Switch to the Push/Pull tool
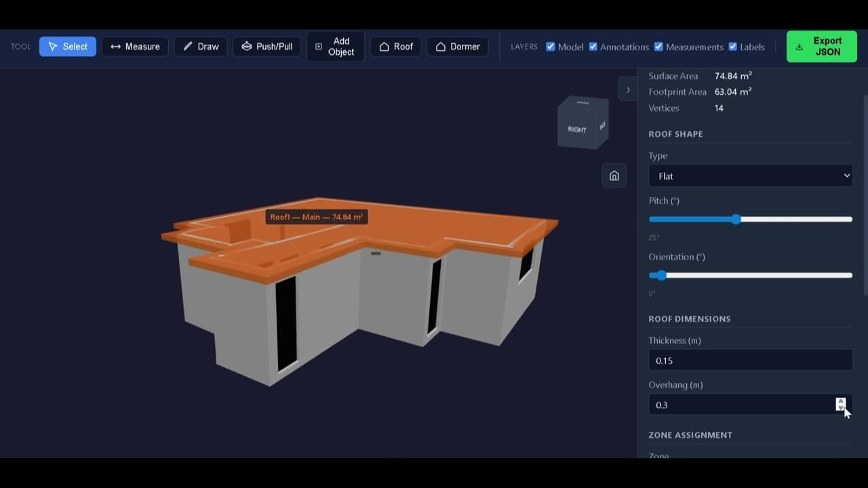Screen dimensions: 868x488 point(267,46)
